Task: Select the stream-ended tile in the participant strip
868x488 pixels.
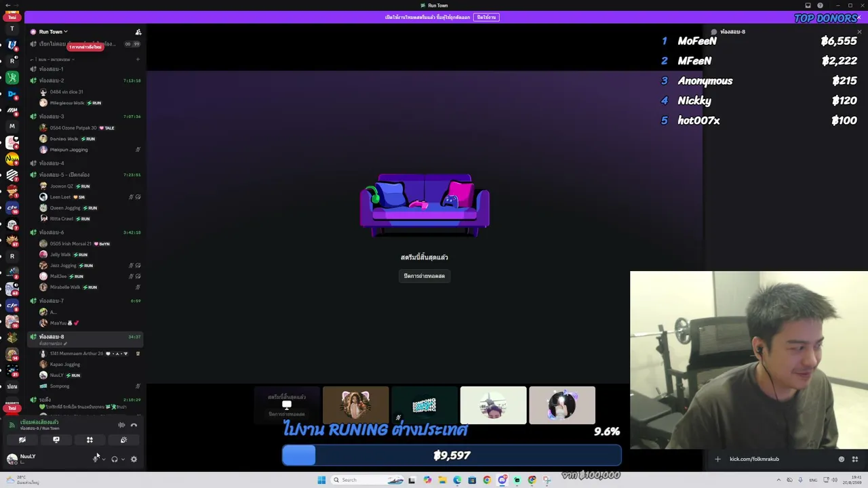Action: [x=287, y=405]
